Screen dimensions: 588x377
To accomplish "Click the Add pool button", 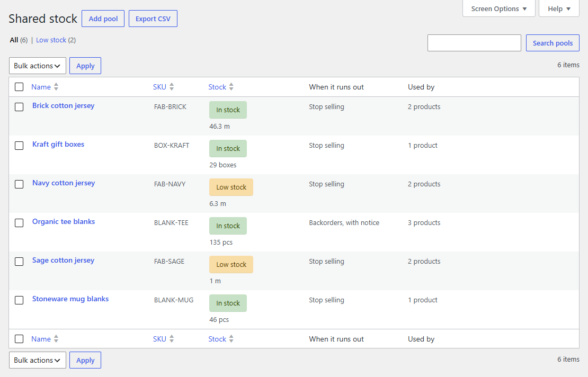I will 103,19.
